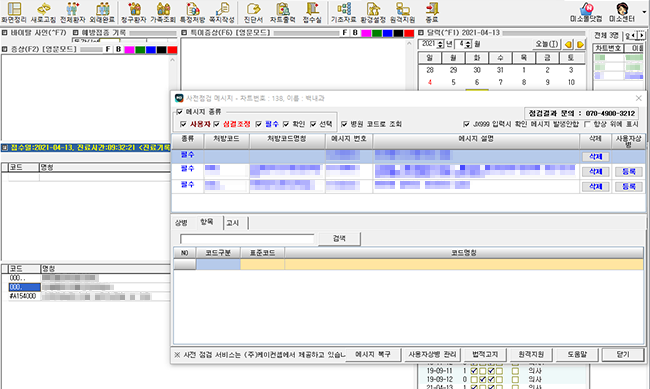The height and width of the screenshot is (389, 650).
Task: Open 청구환자 from the toolbar
Action: 133,12
